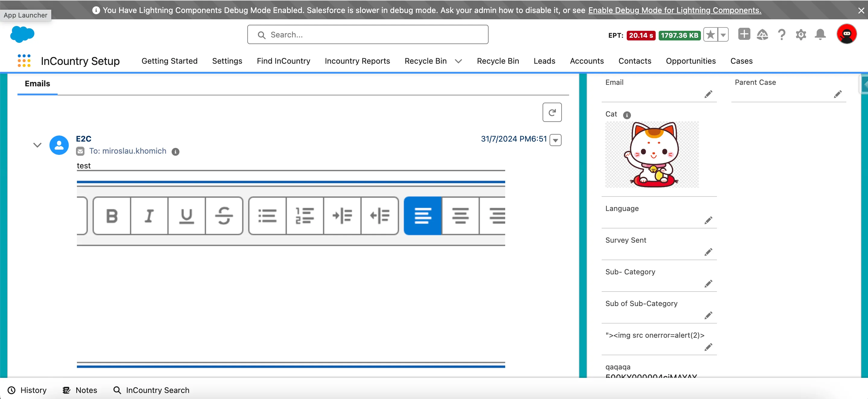Open the Incountry Reports tab

(x=357, y=61)
